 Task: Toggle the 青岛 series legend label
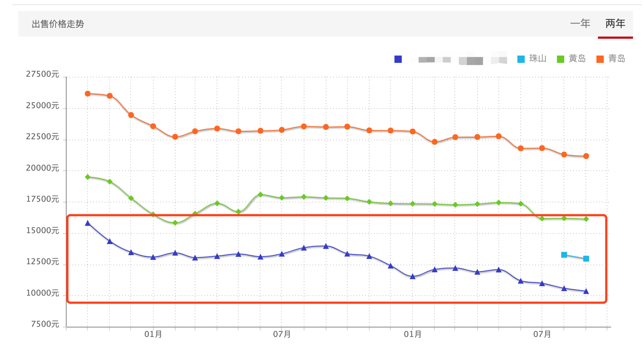[617, 58]
